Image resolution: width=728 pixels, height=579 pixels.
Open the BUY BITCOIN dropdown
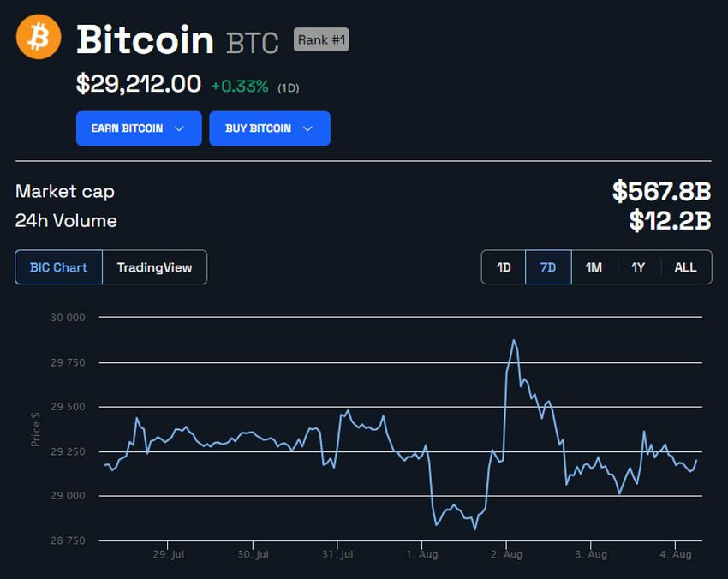click(269, 128)
